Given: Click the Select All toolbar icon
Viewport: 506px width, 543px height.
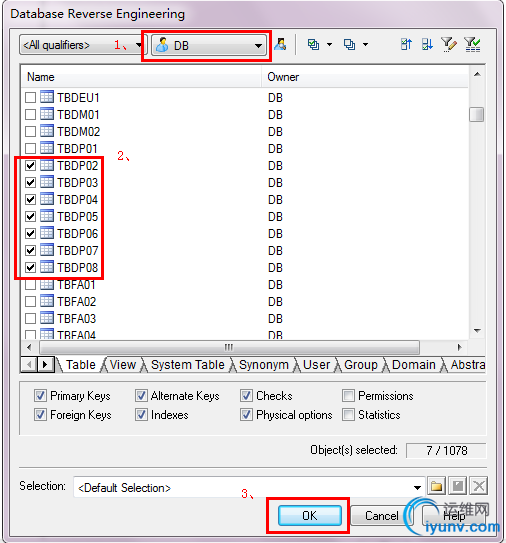Looking at the screenshot, I should [313, 45].
